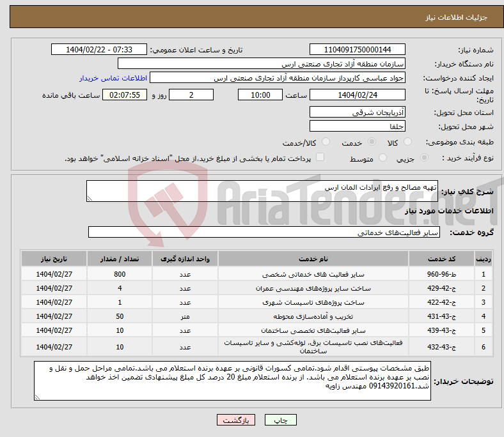Click the متر unit cell

pyautogui.click(x=185, y=316)
